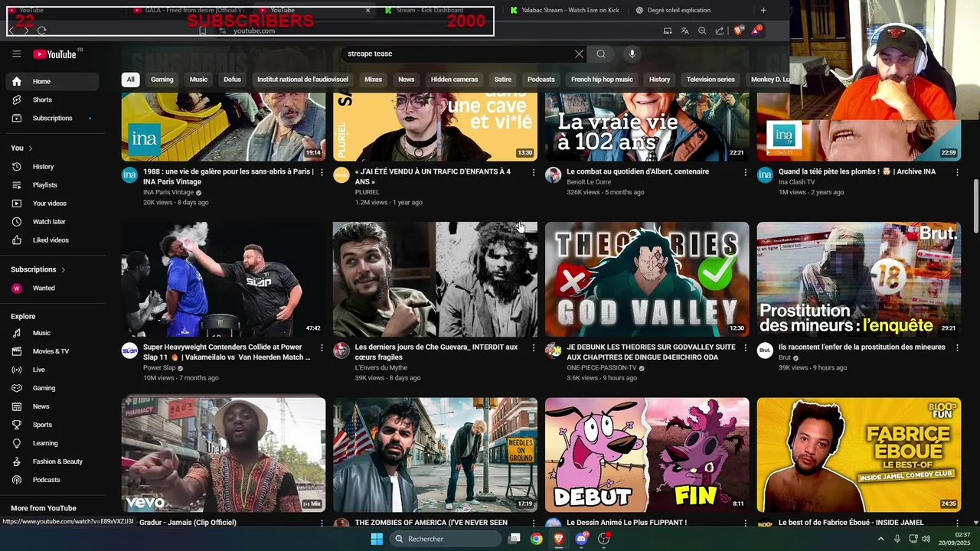Click the browser zoom magnifier icon
The width and height of the screenshot is (980, 551).
pyautogui.click(x=702, y=31)
